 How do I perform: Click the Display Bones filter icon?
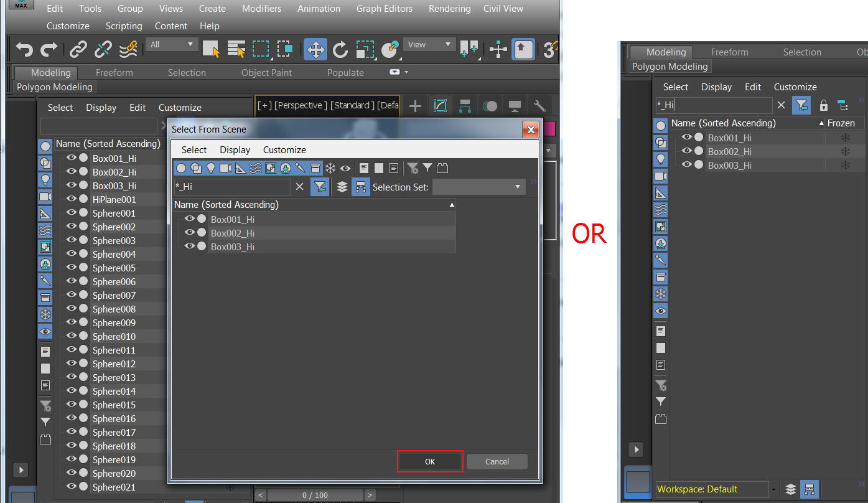click(300, 168)
